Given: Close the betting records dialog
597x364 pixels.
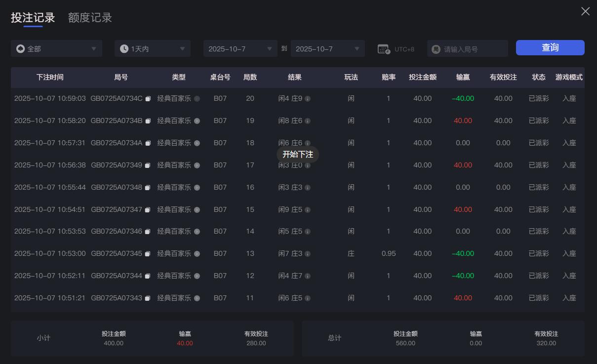Looking at the screenshot, I should (x=585, y=11).
